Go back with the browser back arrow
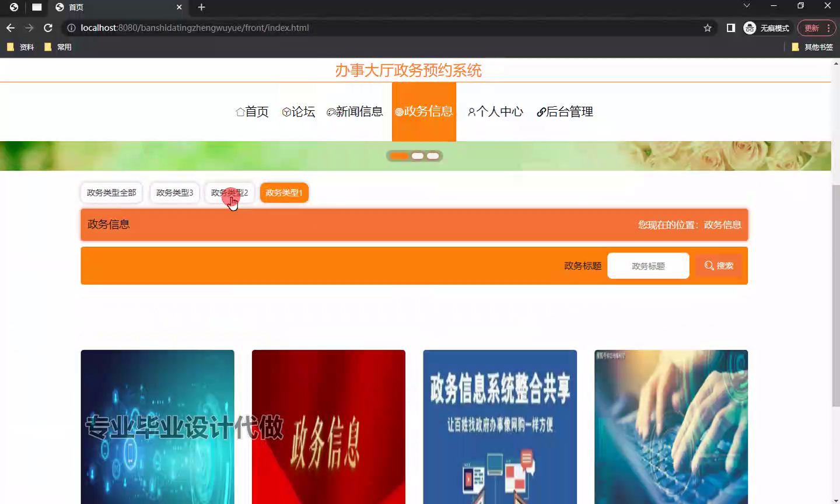 (x=10, y=27)
